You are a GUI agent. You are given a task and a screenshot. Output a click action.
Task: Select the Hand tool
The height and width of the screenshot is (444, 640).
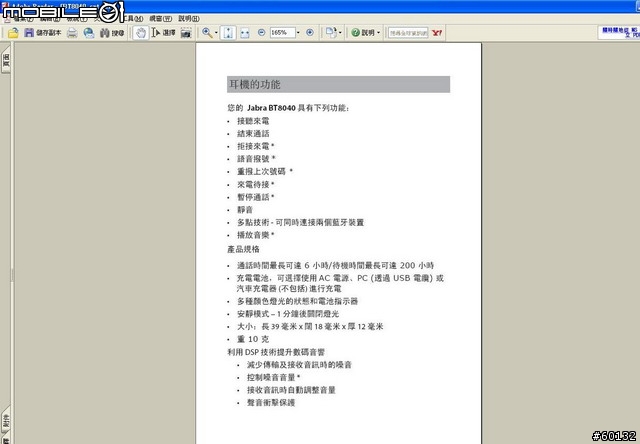140,33
